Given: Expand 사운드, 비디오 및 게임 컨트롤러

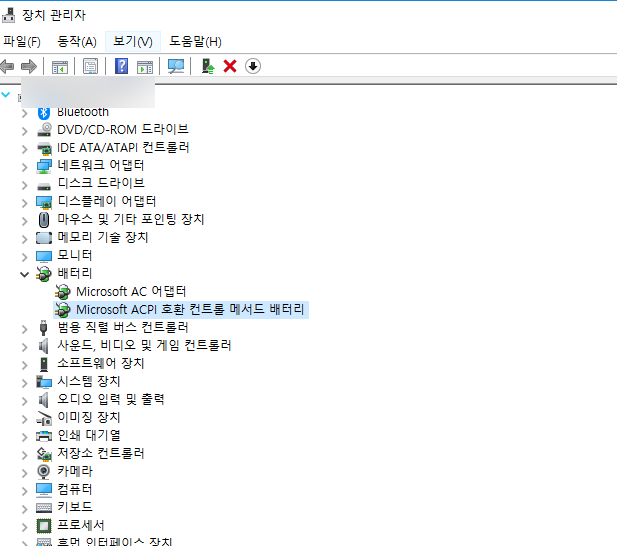Looking at the screenshot, I should [x=25, y=347].
